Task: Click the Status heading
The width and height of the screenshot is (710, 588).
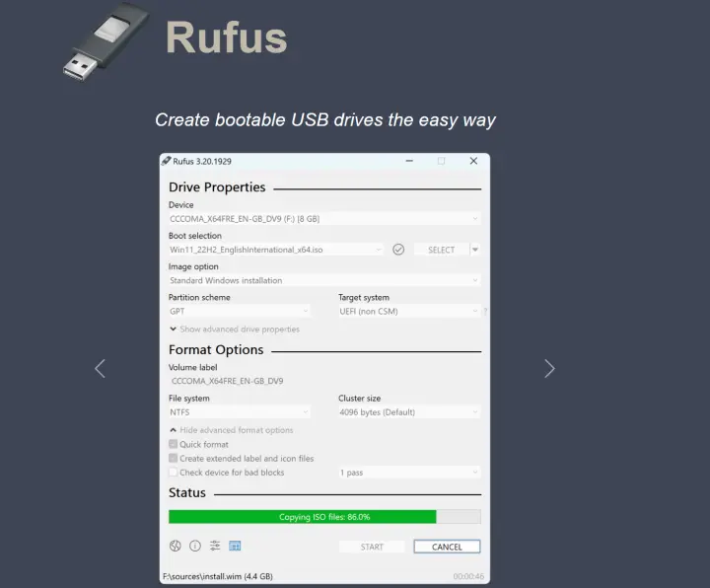Action: (x=187, y=493)
